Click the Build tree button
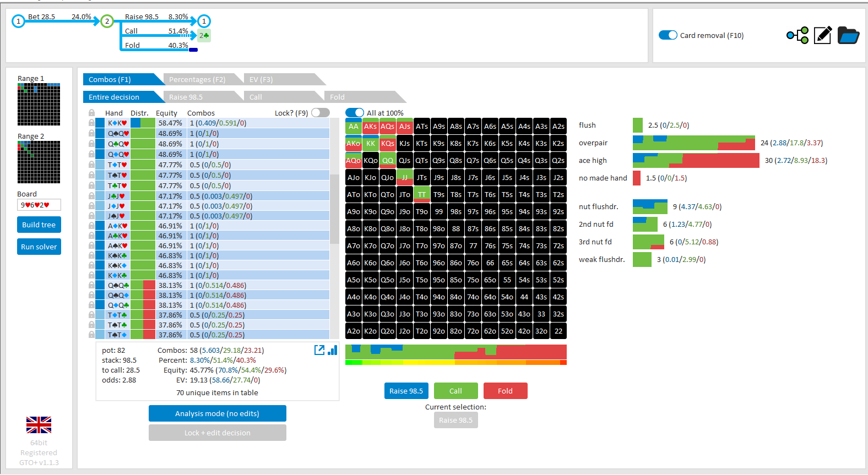Viewport: 868px width, 475px height. [x=39, y=225]
